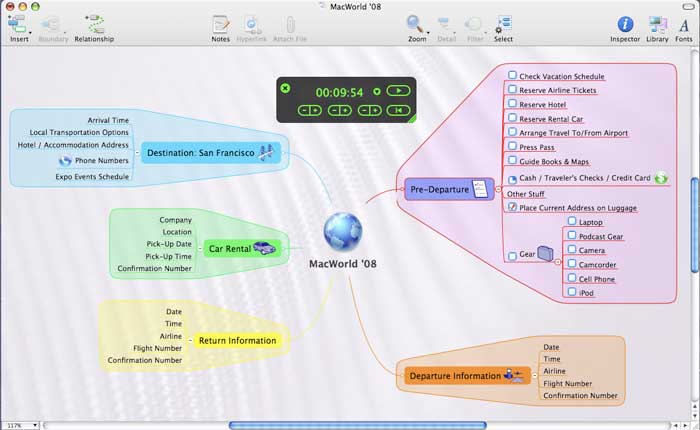Click the timer play button

pyautogui.click(x=398, y=91)
